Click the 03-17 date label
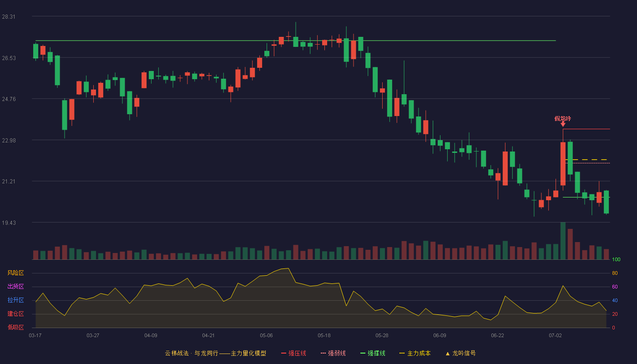Screen dimensions: 637x364 pyautogui.click(x=35, y=335)
